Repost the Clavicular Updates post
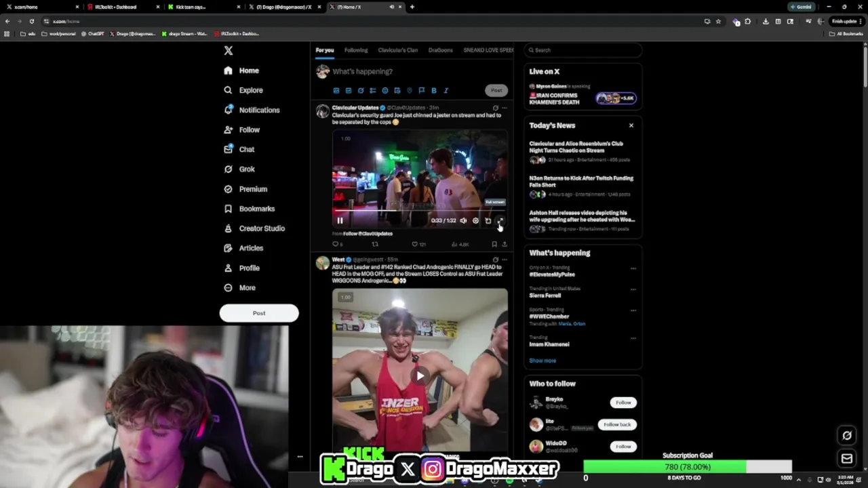 pos(374,244)
